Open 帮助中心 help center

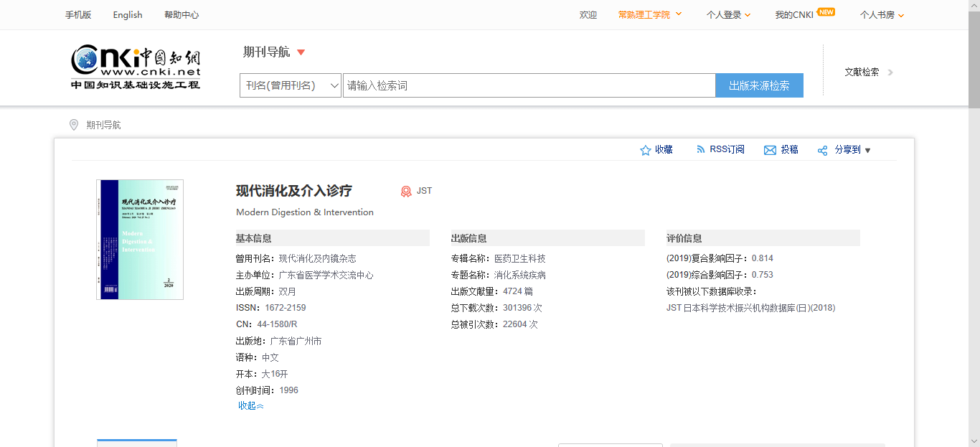click(182, 14)
